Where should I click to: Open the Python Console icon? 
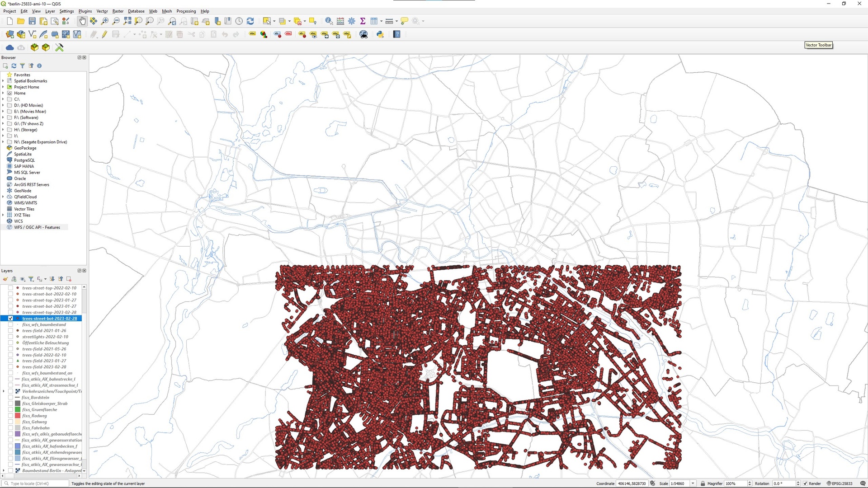point(380,34)
